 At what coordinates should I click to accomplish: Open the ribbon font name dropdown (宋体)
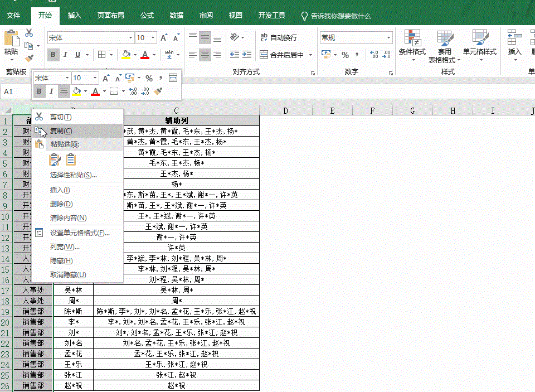pyautogui.click(x=131, y=38)
